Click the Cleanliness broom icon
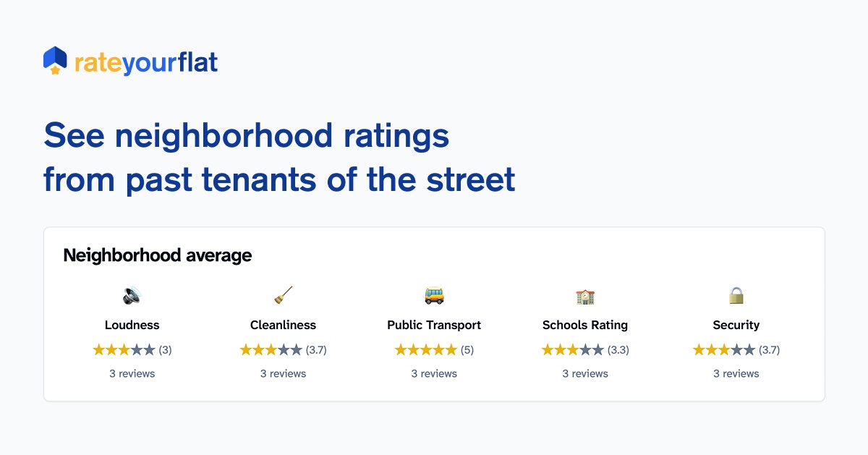Viewport: 868px width, 455px height. click(x=283, y=296)
